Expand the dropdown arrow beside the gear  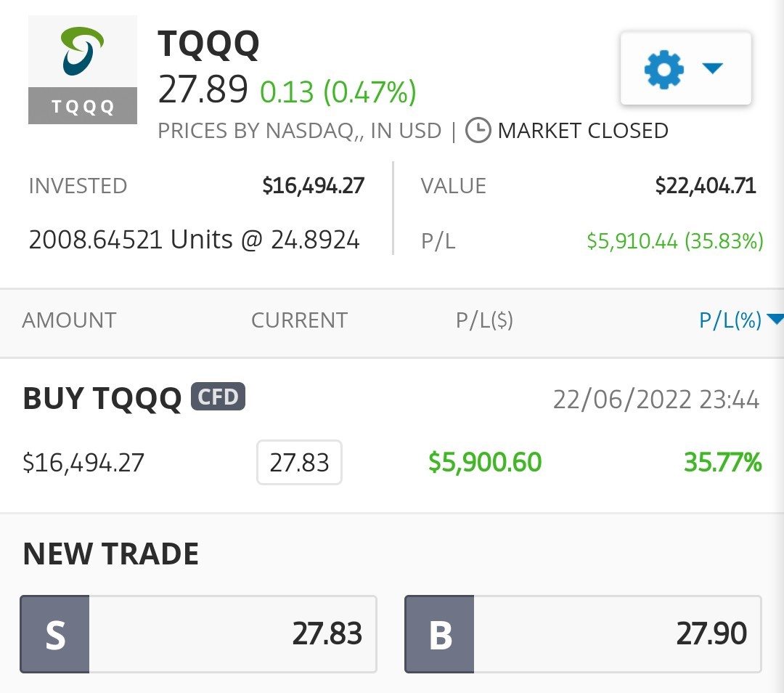click(713, 68)
